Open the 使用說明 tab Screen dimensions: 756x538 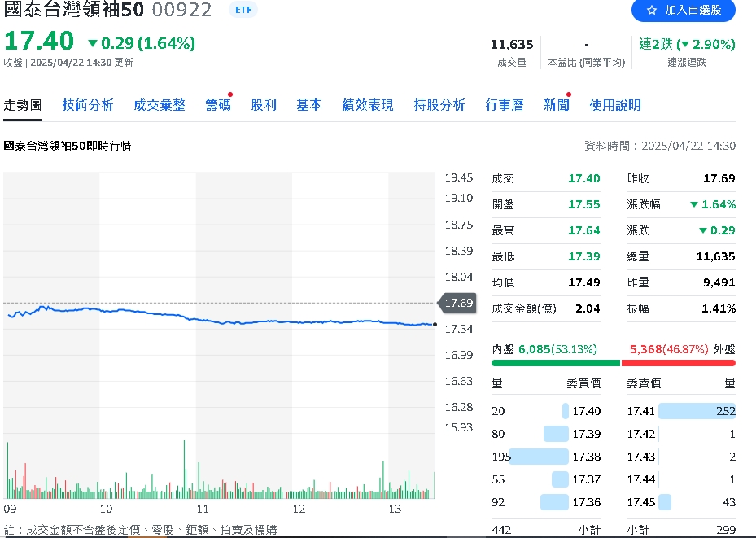614,105
